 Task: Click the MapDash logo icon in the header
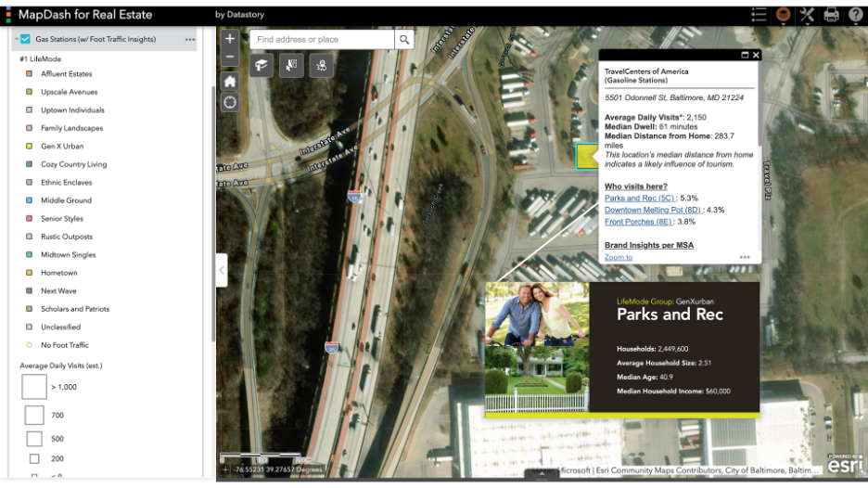[x=8, y=15]
